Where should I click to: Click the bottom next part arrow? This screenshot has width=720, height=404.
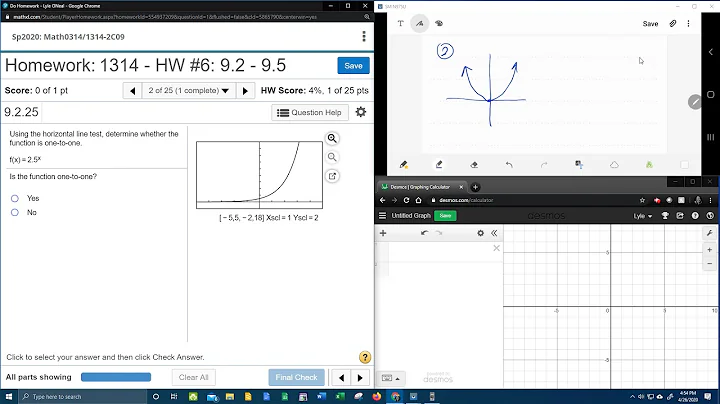click(360, 377)
